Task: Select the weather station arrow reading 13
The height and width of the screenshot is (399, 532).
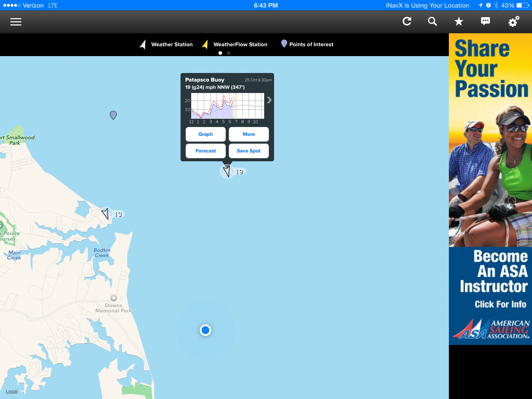Action: [x=106, y=214]
